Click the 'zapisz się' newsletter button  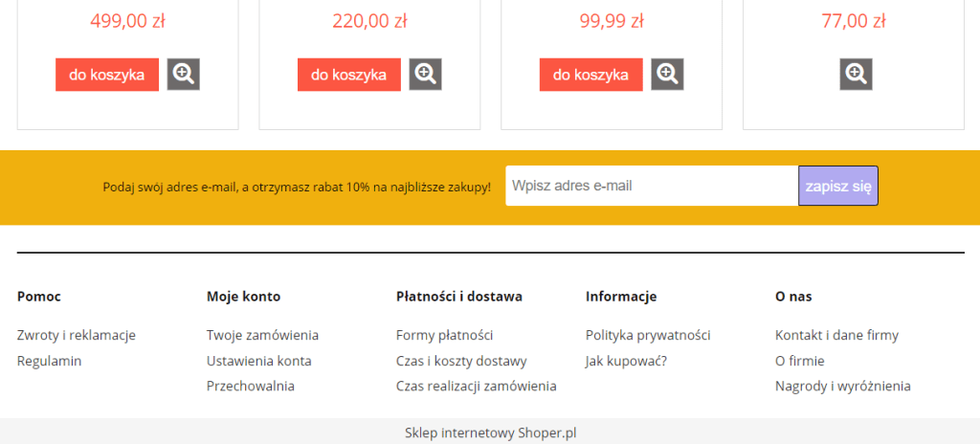click(837, 186)
